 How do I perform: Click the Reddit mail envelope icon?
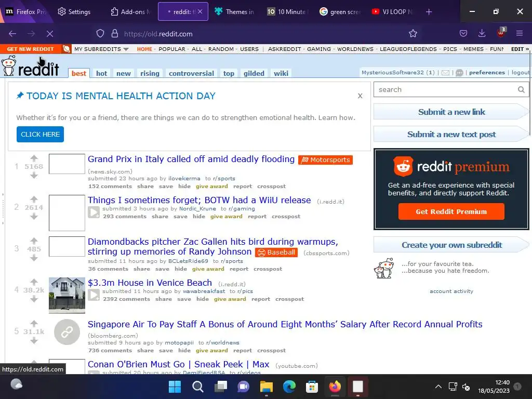pos(445,73)
